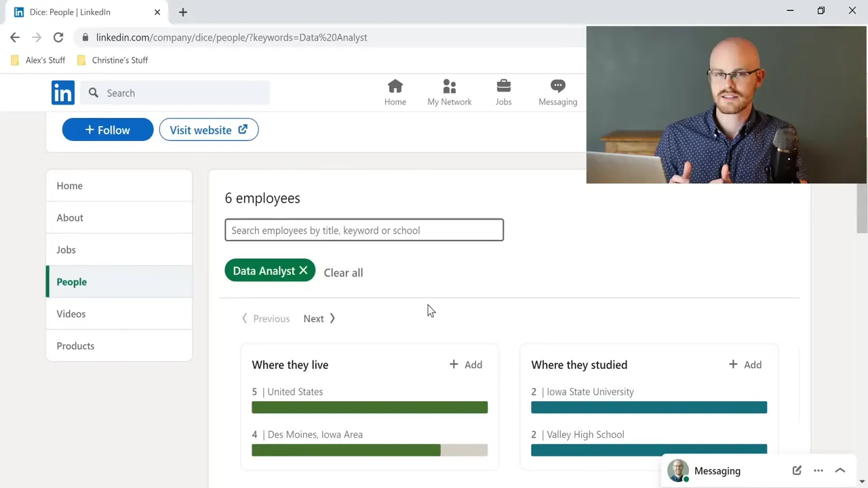Click the browser back arrow
The height and width of the screenshot is (488, 868).
(x=15, y=37)
